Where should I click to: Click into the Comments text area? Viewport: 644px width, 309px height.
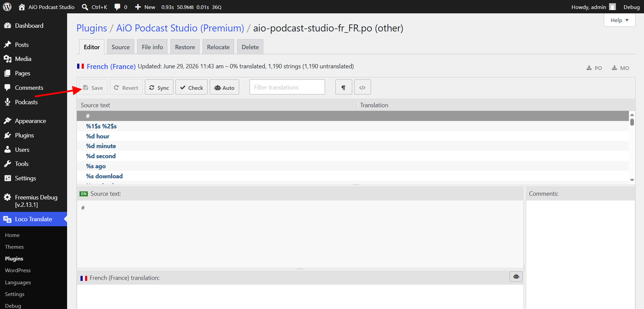[580, 255]
